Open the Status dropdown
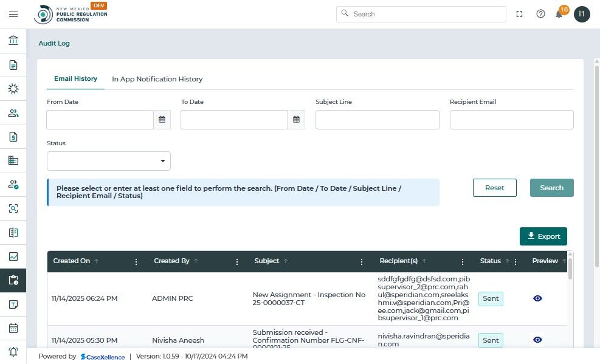 click(x=109, y=161)
